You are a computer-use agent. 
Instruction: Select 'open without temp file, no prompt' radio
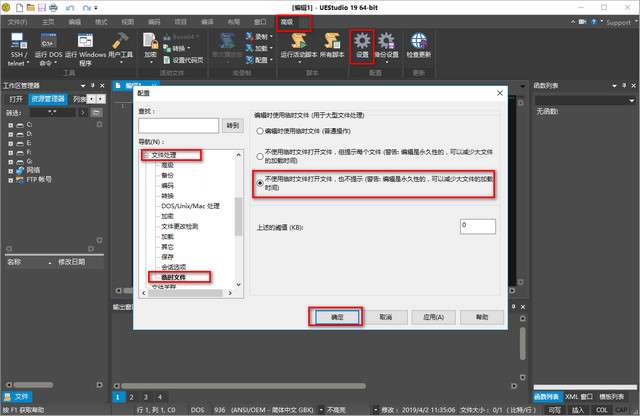260,183
